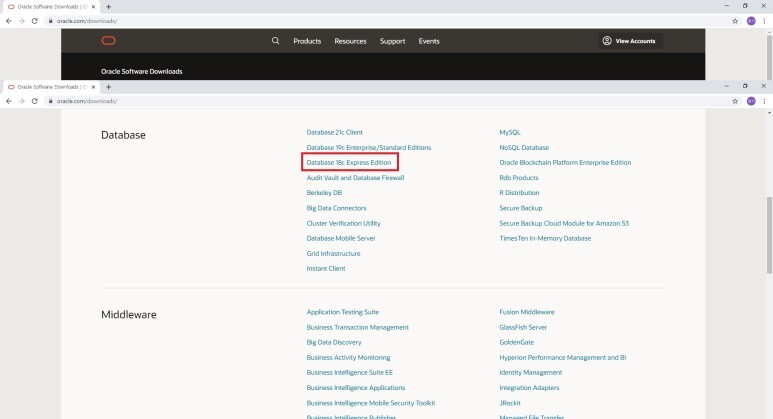The image size is (773, 419).
Task: Add new tab in window showing Oracle header
Action: click(108, 6)
